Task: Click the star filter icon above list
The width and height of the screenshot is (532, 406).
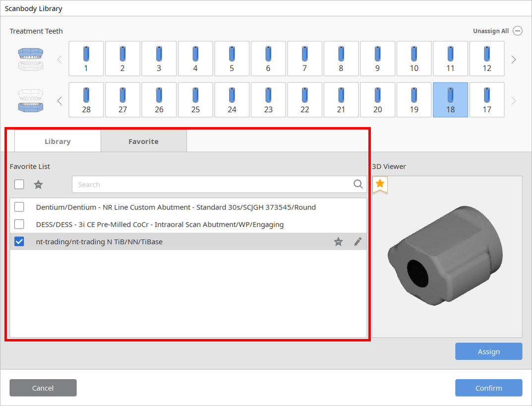Action: [38, 185]
